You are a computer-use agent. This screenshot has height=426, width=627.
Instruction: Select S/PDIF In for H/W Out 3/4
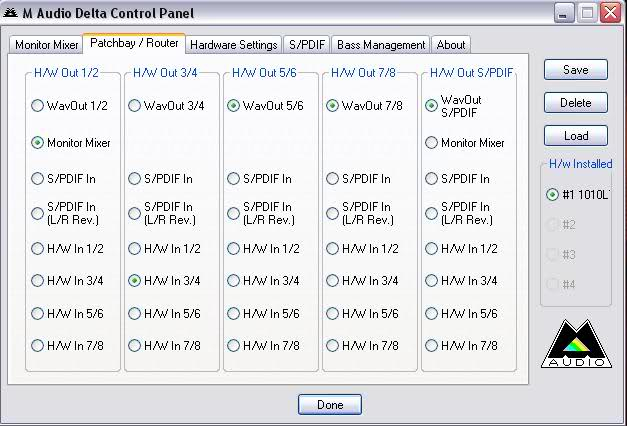[135, 179]
